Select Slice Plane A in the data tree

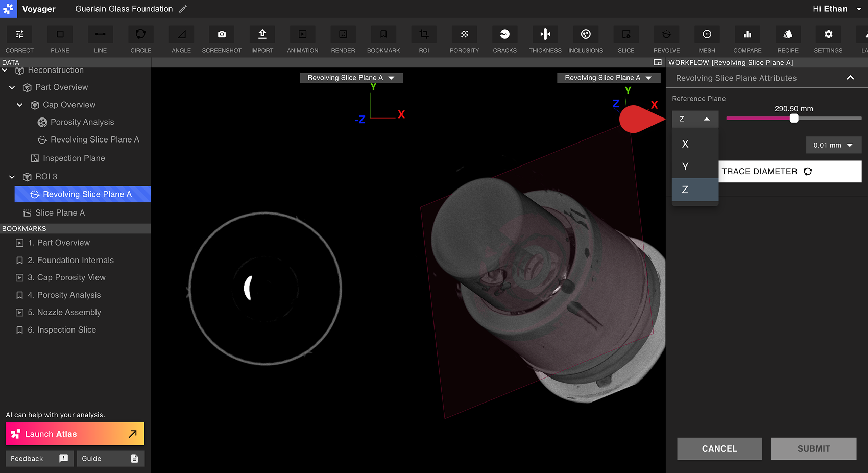(x=54, y=213)
